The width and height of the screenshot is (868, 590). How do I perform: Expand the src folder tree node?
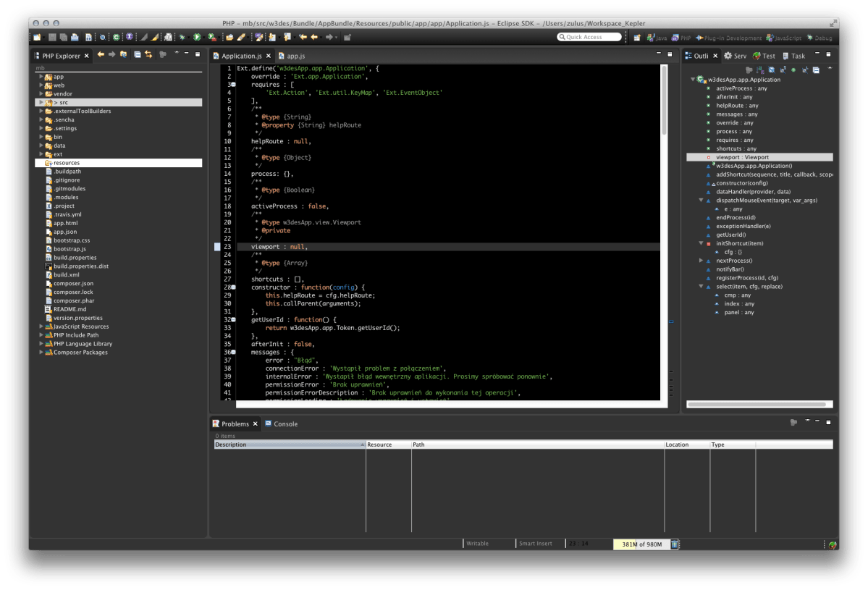pos(41,102)
